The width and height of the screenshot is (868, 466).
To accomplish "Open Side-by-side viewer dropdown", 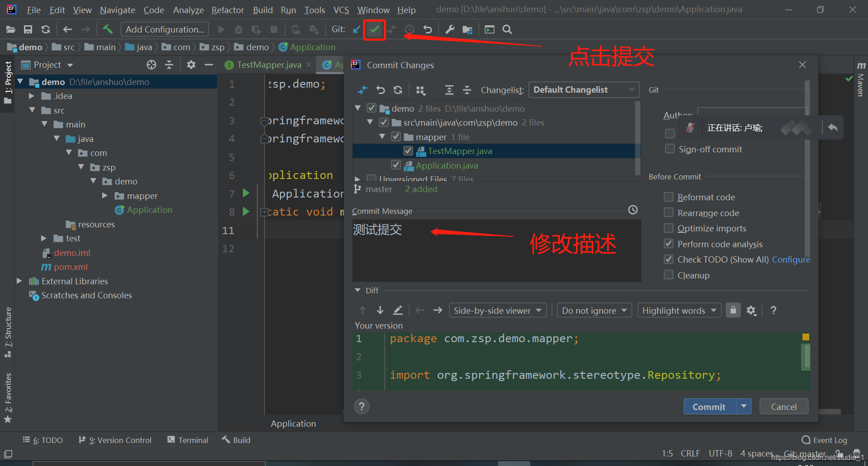I will pyautogui.click(x=498, y=311).
